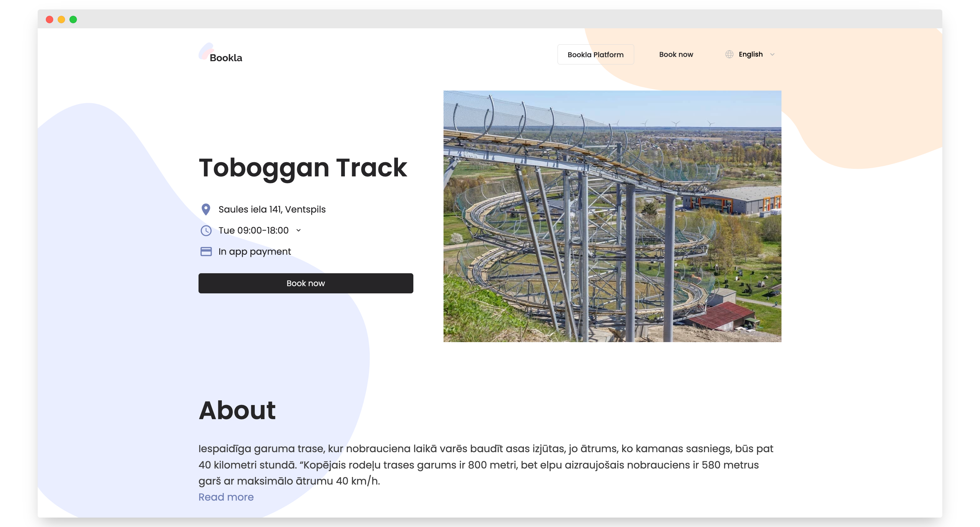Open Bookla Platform in the header
This screenshot has width=980, height=527.
click(595, 54)
